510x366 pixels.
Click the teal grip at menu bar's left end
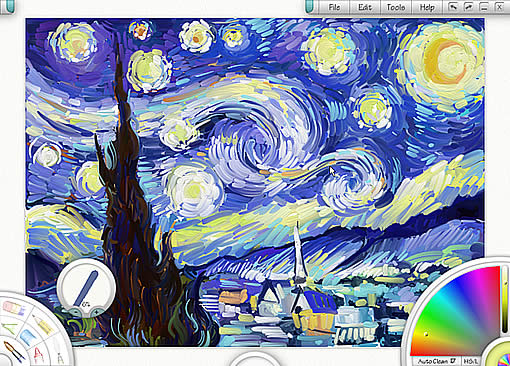point(310,7)
